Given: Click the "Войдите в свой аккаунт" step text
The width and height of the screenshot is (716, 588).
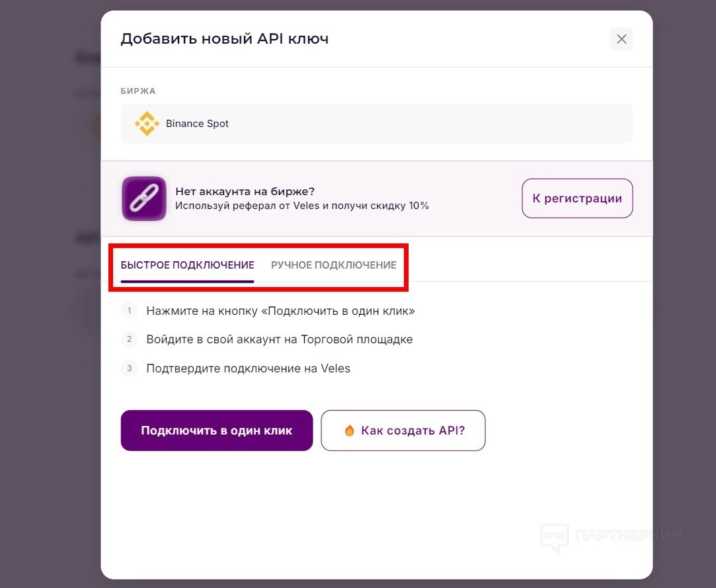Looking at the screenshot, I should pyautogui.click(x=279, y=339).
